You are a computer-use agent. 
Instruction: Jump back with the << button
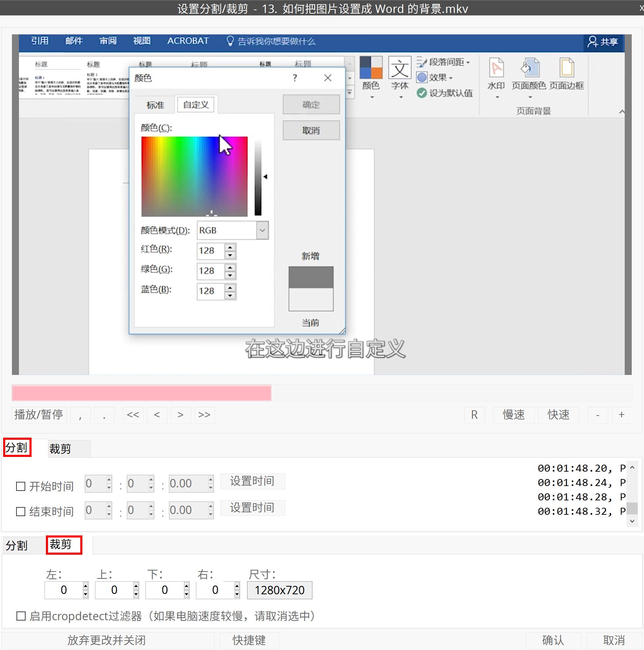pyautogui.click(x=133, y=415)
